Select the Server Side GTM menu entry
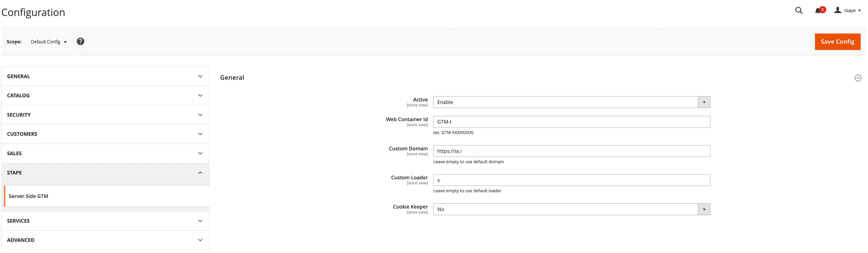 tap(28, 196)
